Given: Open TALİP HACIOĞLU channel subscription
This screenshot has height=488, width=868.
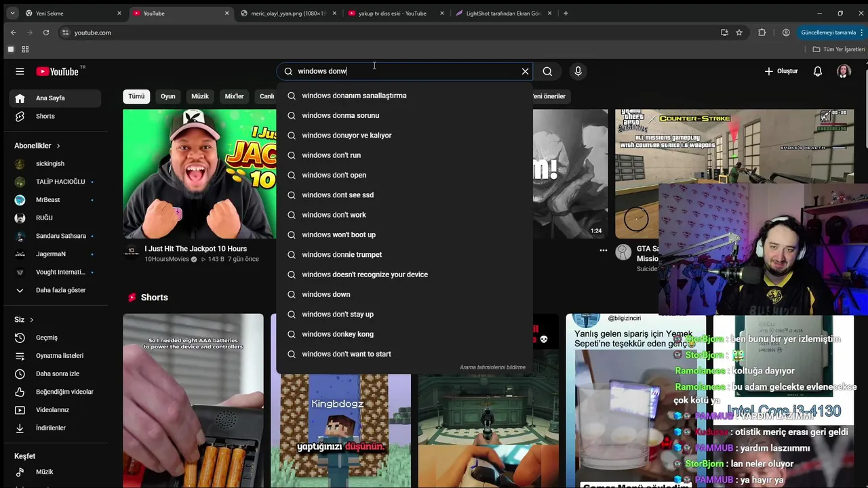Looking at the screenshot, I should click(56, 182).
